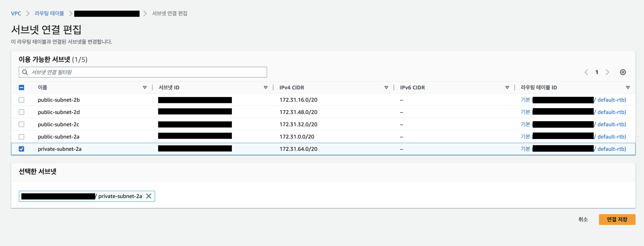Sort by 라우팅 테이블 ID column arrow

click(628, 88)
